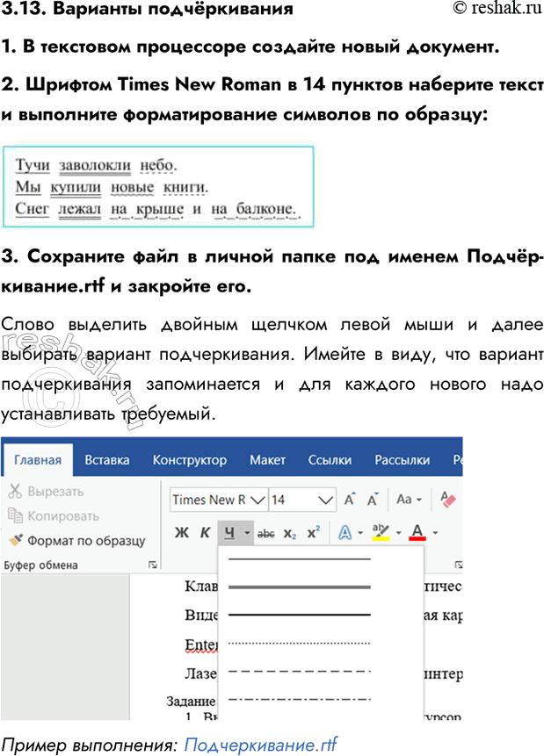Choose the dot-dash underline style

point(300,699)
